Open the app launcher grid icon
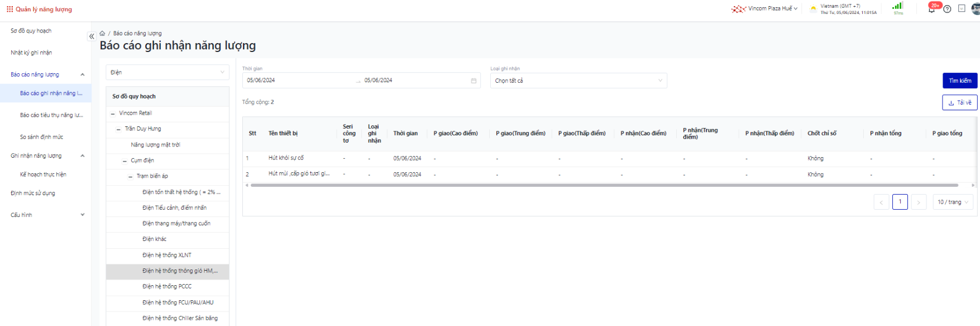 tap(9, 9)
